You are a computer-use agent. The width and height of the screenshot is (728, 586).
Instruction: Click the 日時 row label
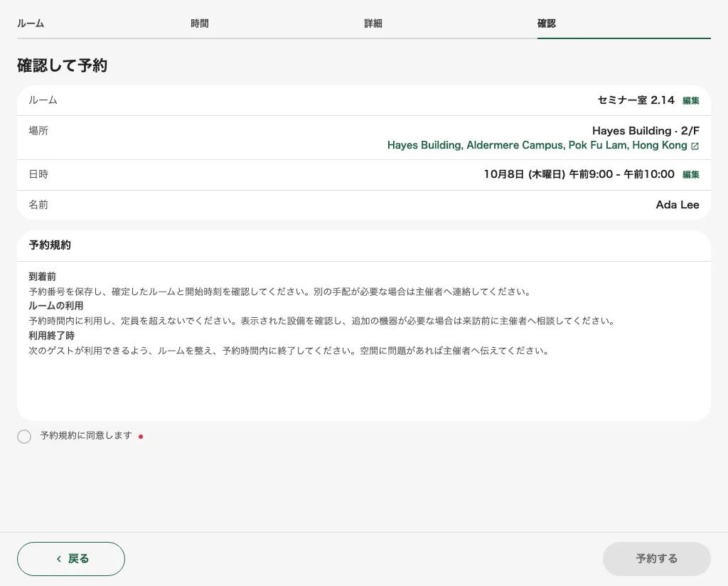point(38,174)
